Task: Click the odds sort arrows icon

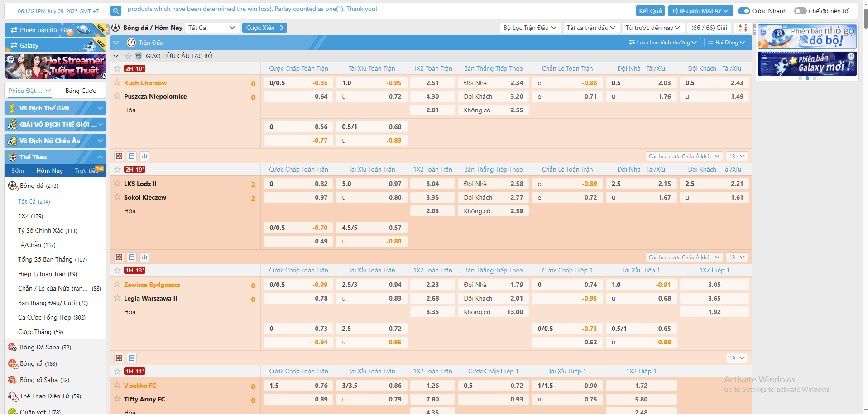Action: (x=743, y=28)
